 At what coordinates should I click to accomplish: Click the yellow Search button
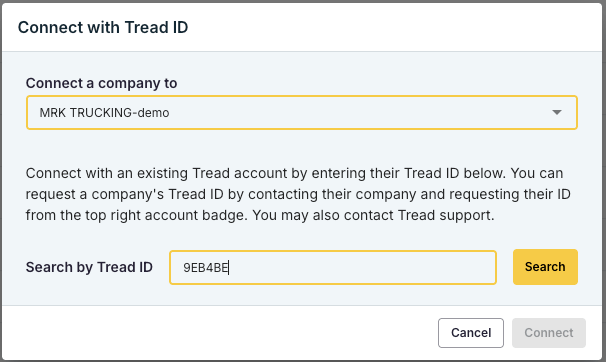click(x=545, y=267)
